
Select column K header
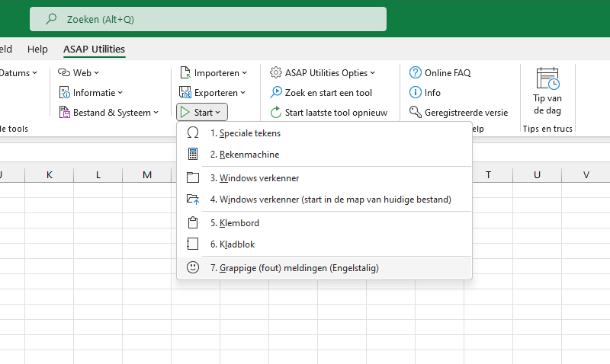click(49, 175)
